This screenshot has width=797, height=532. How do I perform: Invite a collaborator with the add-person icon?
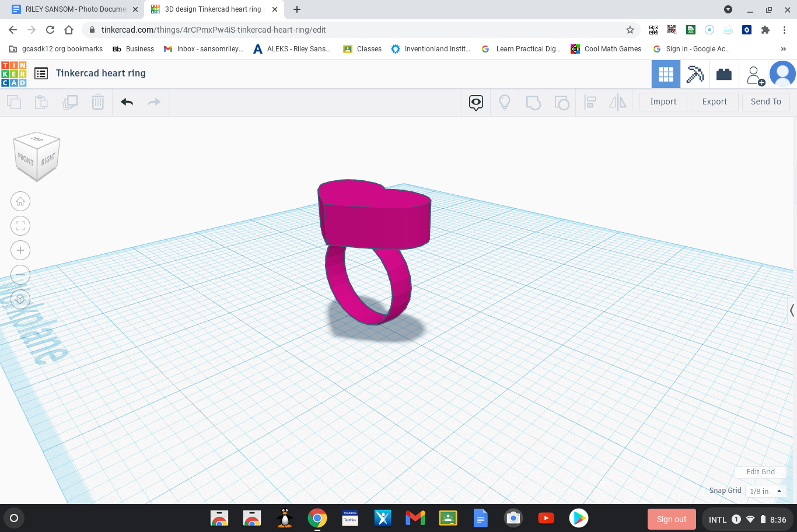coord(754,73)
